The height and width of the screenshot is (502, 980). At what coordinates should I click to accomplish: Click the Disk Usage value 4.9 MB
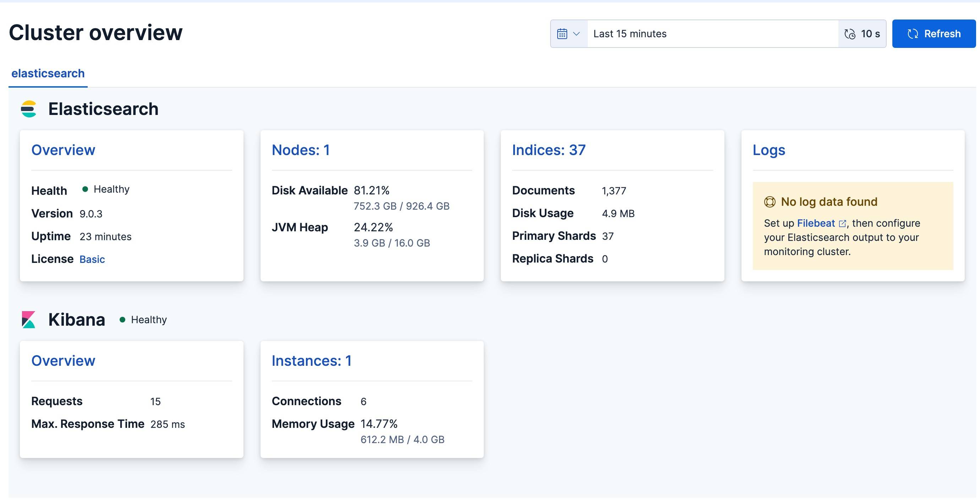click(618, 214)
